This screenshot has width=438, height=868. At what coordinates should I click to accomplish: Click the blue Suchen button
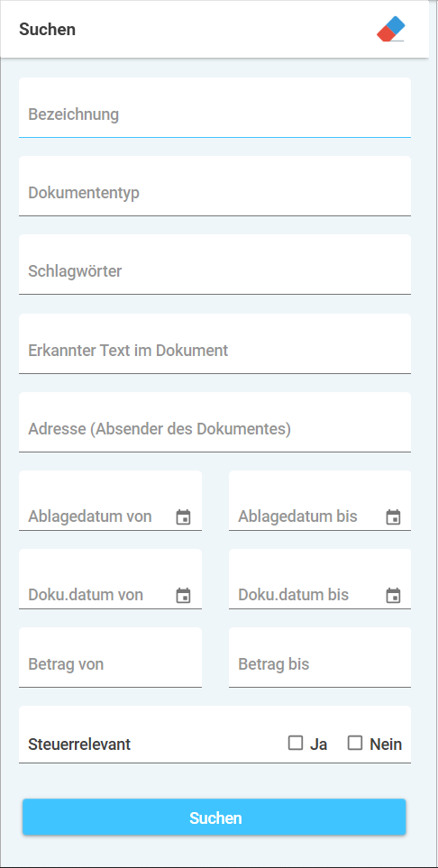tap(214, 817)
